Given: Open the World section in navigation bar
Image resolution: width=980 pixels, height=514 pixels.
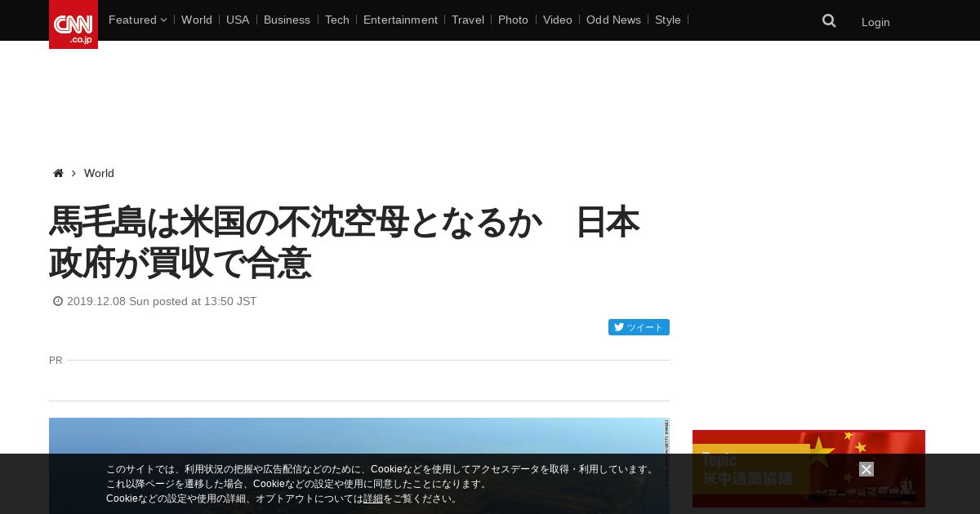Looking at the screenshot, I should tap(197, 20).
